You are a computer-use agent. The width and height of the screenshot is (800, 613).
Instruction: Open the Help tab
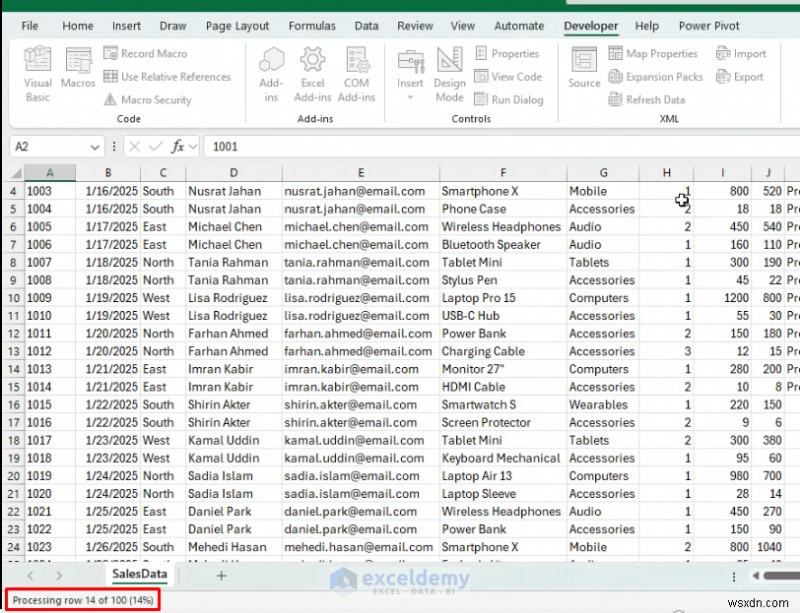click(646, 26)
